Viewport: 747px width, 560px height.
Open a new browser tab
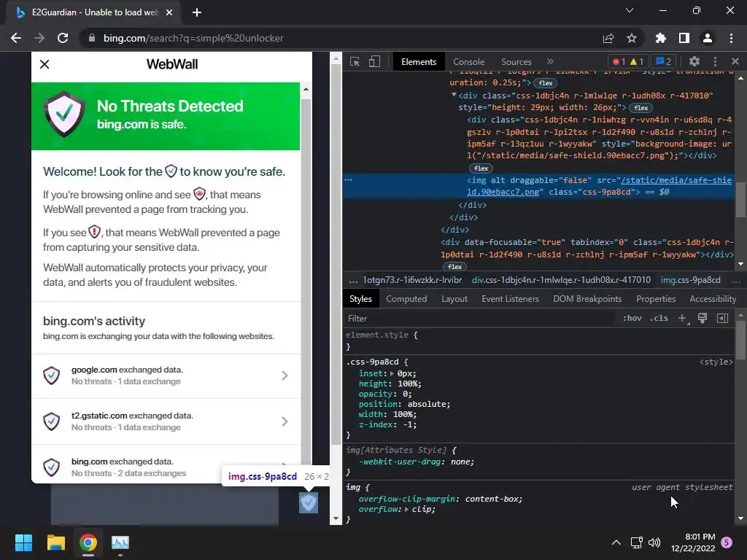click(197, 12)
